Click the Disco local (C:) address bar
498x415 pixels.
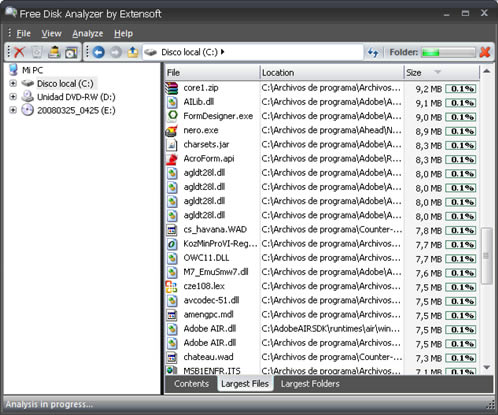[x=253, y=52]
